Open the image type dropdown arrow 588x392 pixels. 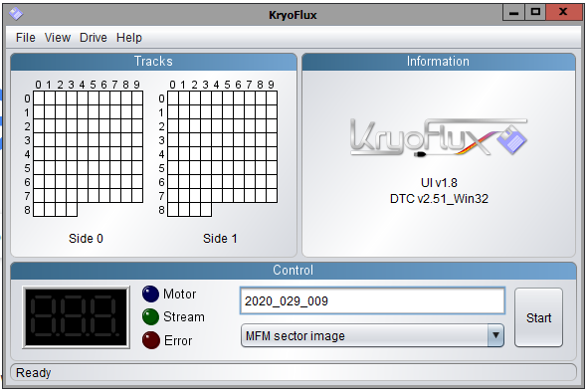pyautogui.click(x=495, y=335)
